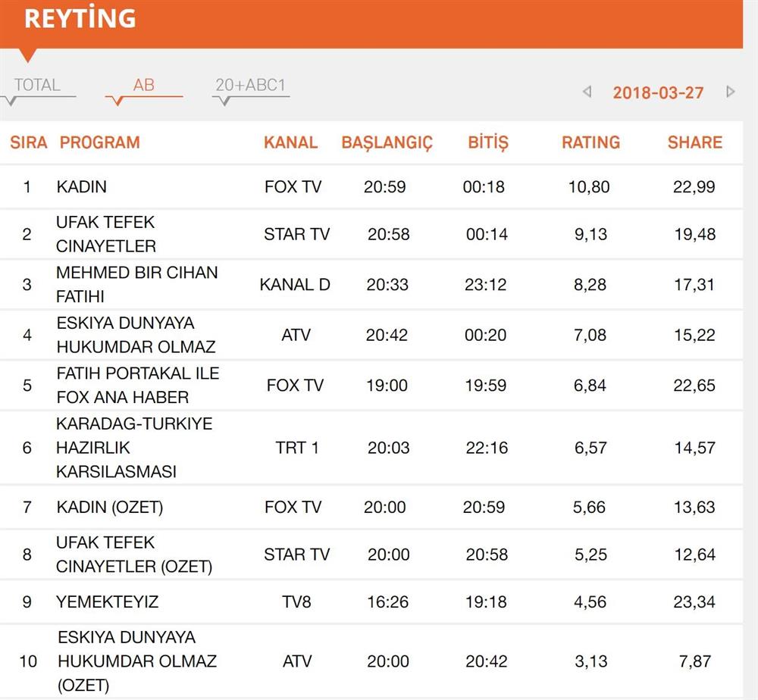Select YEMEKTEYIZ program entry
This screenshot has width=758, height=700.
pyautogui.click(x=107, y=602)
